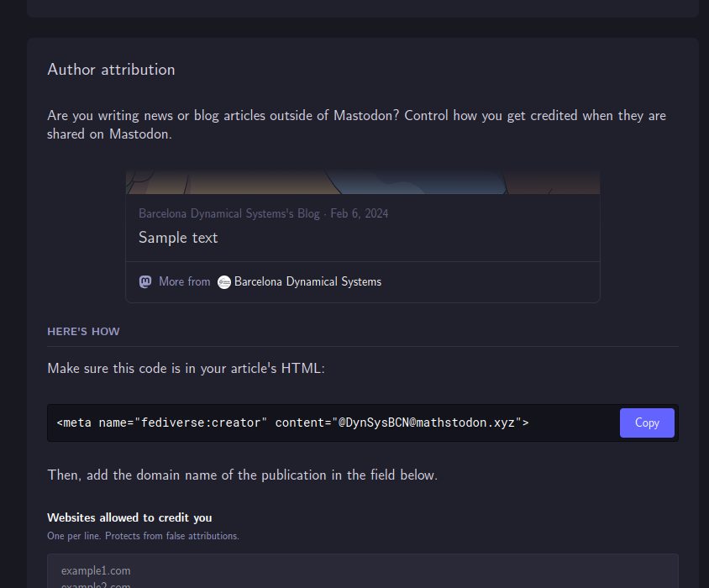Screen dimensions: 709x588
Task: Click the Barcelona Dynamical Systems's Blog date line
Action: pyautogui.click(x=263, y=213)
